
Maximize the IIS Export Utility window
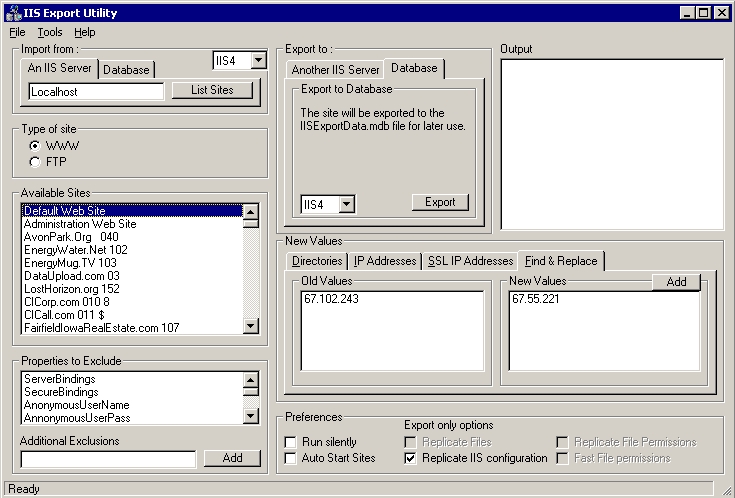tap(704, 13)
